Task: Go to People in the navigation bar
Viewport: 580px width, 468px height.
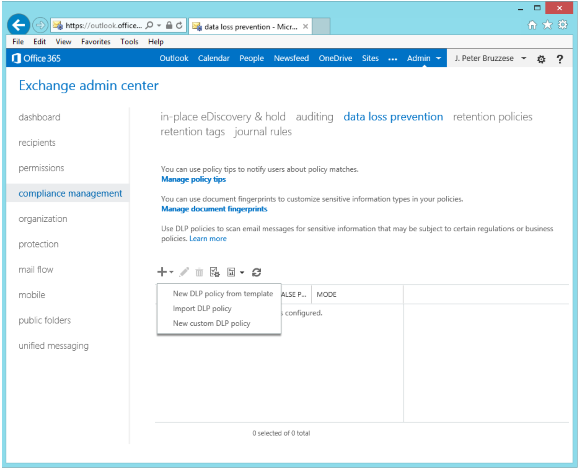Action: [252, 58]
